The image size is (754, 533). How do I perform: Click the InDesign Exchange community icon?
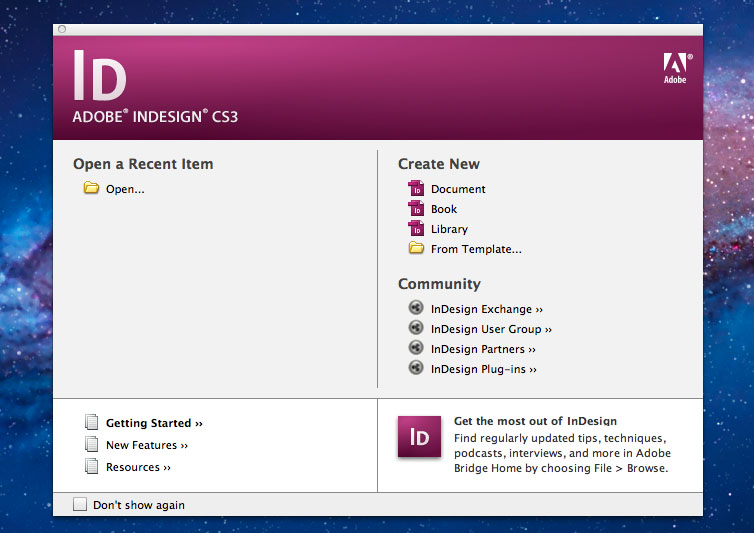pyautogui.click(x=416, y=309)
